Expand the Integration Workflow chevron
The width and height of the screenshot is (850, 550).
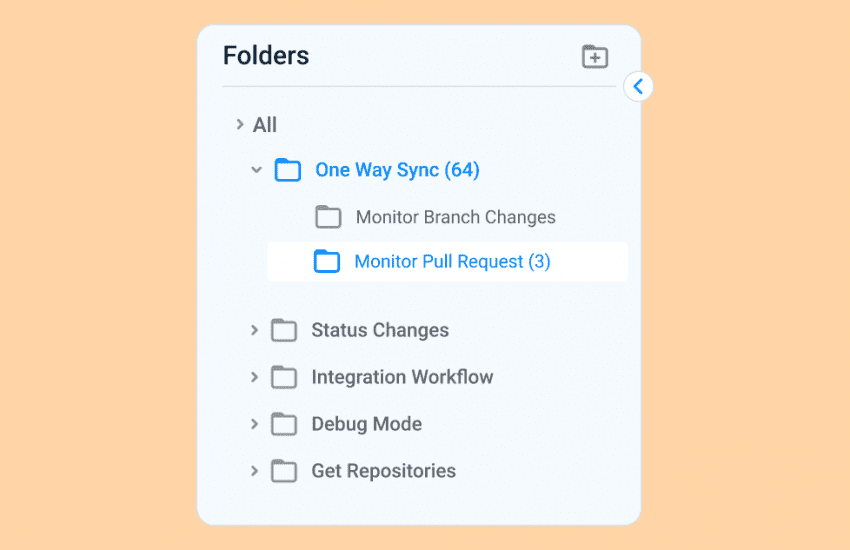point(254,377)
